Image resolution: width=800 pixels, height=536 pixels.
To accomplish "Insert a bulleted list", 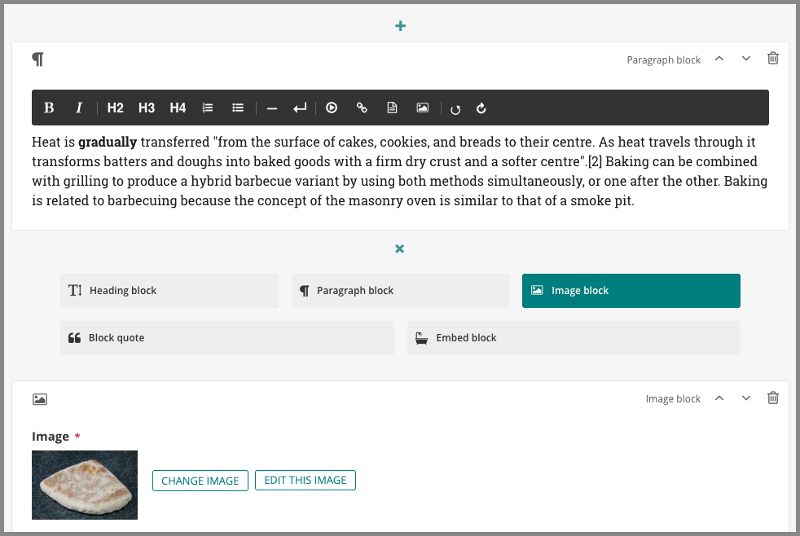I will (x=238, y=108).
